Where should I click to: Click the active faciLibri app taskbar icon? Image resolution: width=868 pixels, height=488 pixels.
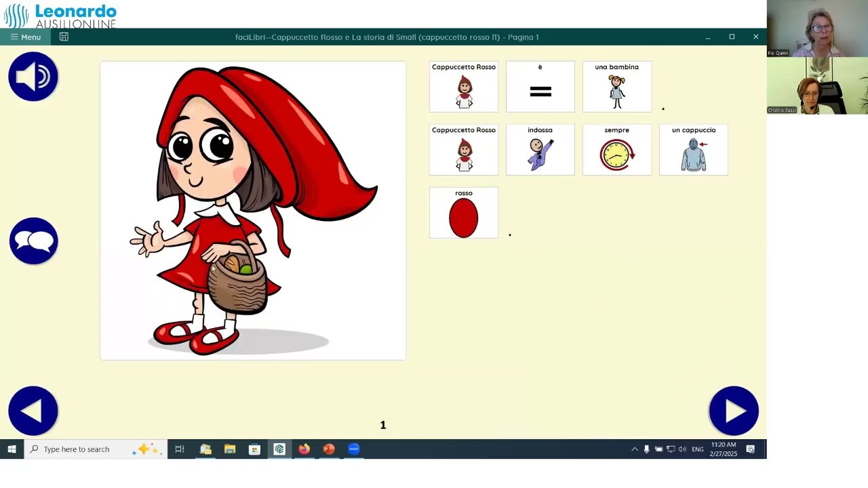tap(279, 449)
